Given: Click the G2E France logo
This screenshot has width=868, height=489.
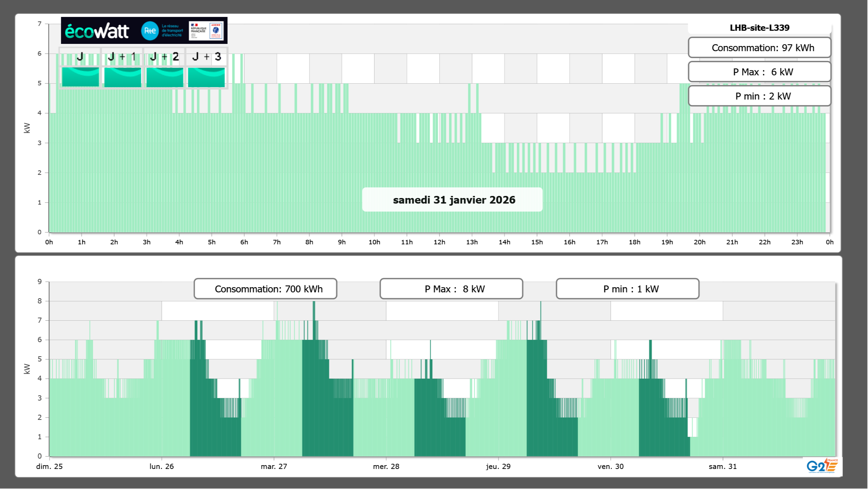Looking at the screenshot, I should coord(822,466).
